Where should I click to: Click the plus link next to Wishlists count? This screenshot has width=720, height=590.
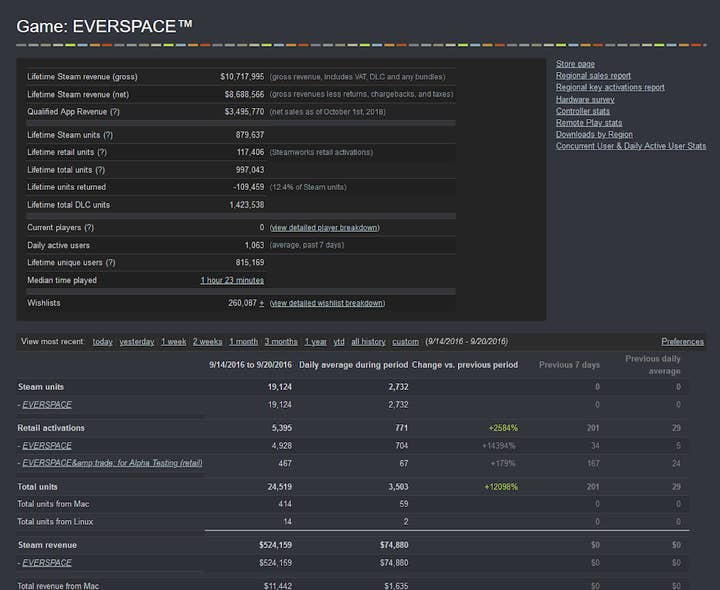tap(262, 303)
